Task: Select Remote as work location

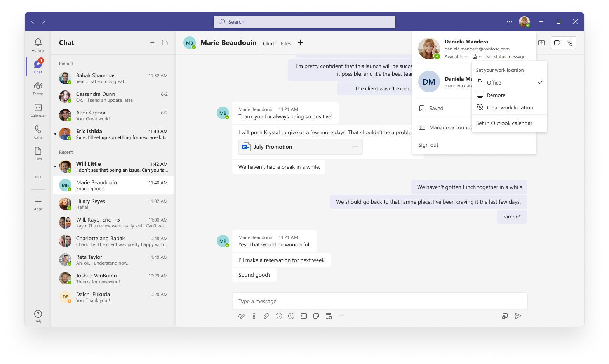Action: pyautogui.click(x=509, y=95)
